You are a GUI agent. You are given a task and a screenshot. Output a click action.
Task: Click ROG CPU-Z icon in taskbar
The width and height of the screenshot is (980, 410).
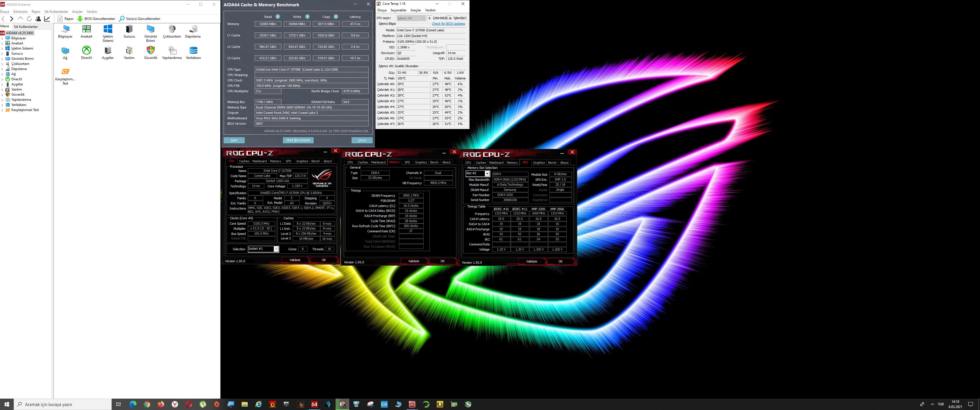412,404
